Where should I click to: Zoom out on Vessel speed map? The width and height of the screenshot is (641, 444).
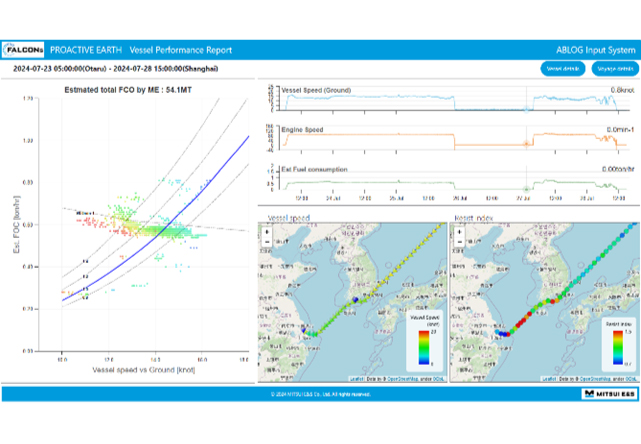point(266,241)
